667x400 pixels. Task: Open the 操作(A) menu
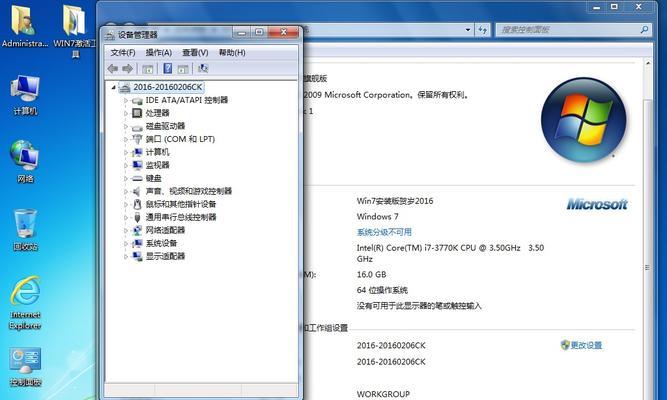159,52
